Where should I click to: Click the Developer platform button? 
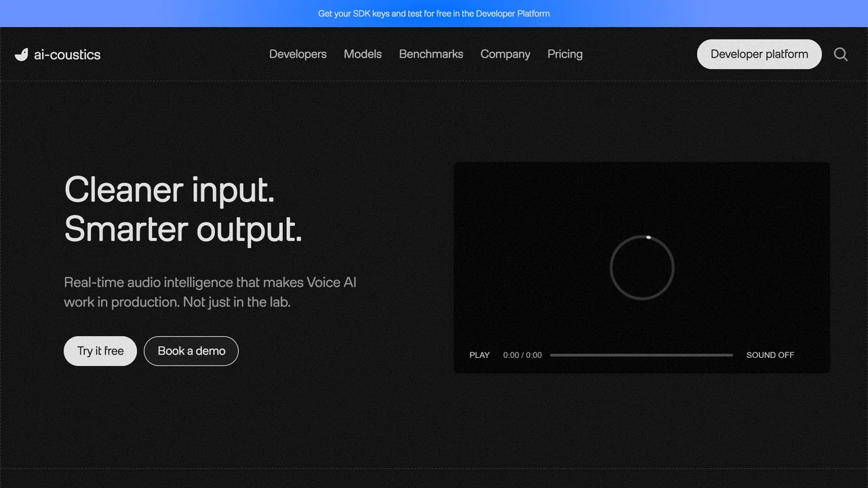(759, 54)
